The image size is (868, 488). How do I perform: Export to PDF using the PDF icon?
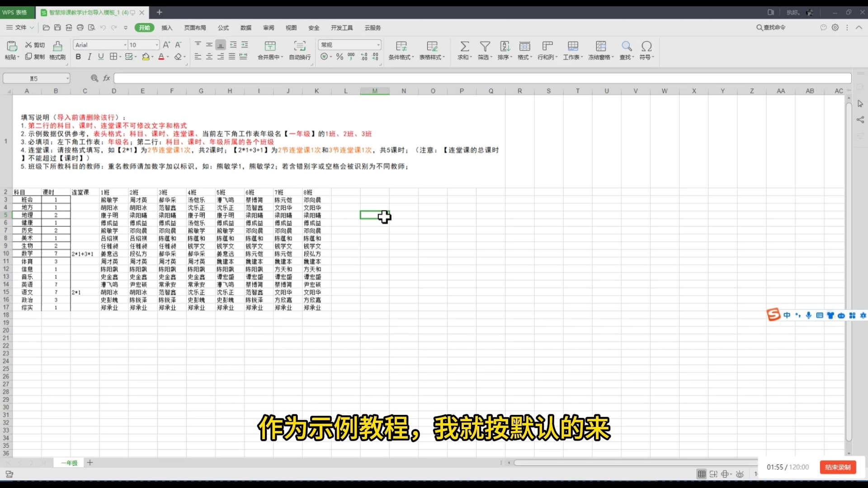[69, 28]
